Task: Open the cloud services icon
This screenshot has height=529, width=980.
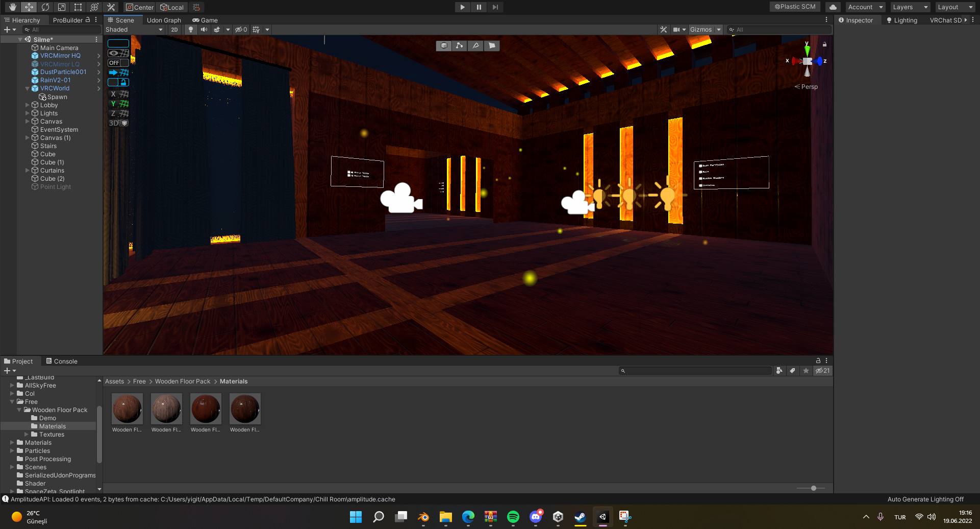Action: tap(833, 7)
